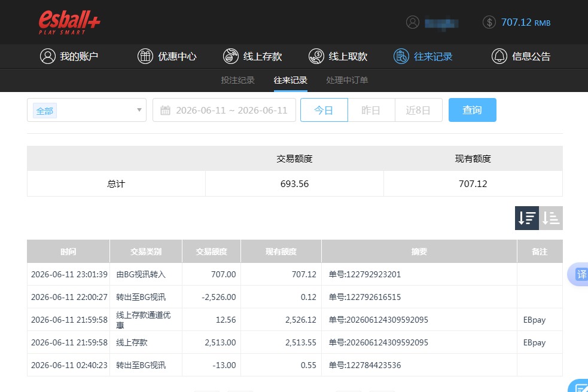Image resolution: width=588 pixels, height=392 pixels.
Task: Click the 线上取款 hand-coin icon
Action: (x=316, y=56)
